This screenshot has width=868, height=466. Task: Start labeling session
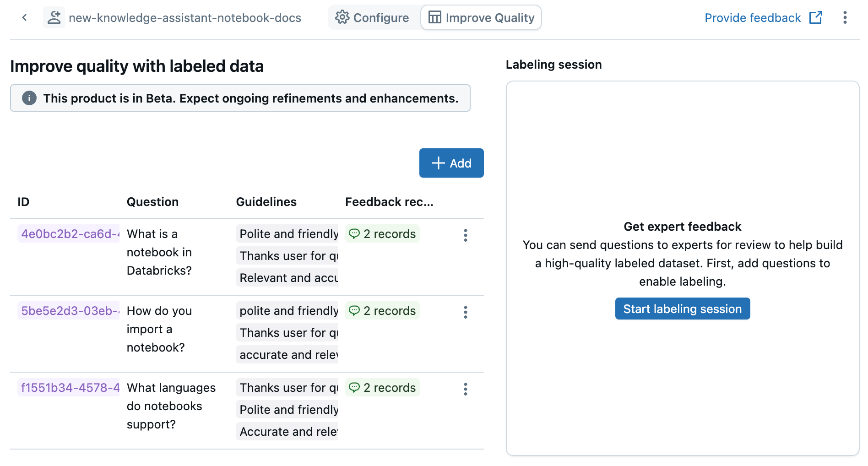[x=682, y=309]
